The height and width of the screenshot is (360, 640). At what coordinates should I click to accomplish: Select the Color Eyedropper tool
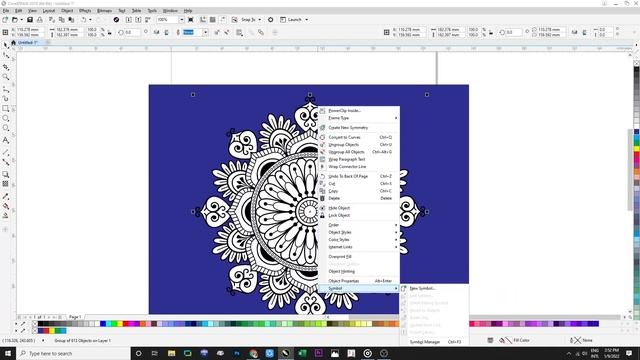tap(6, 196)
